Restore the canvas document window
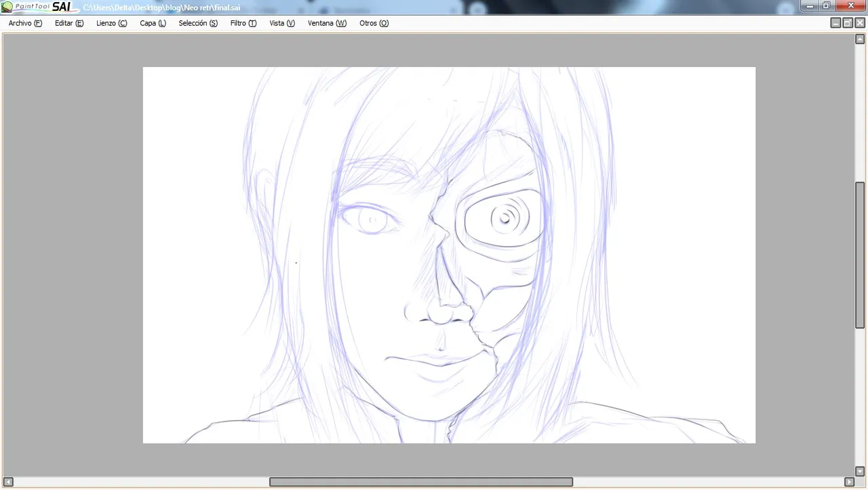 coord(848,23)
